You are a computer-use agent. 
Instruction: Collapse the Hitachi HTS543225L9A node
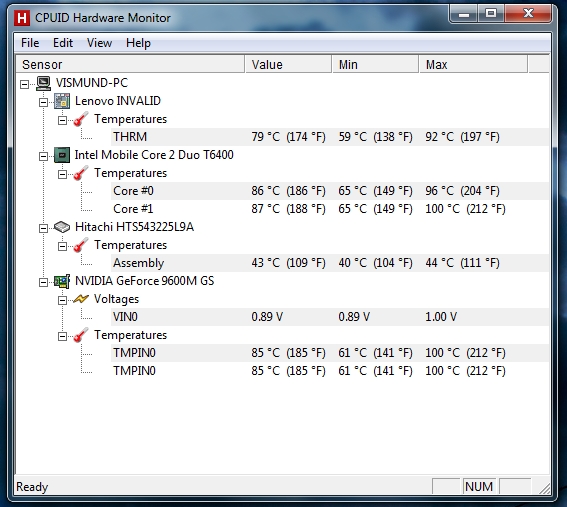tap(43, 229)
